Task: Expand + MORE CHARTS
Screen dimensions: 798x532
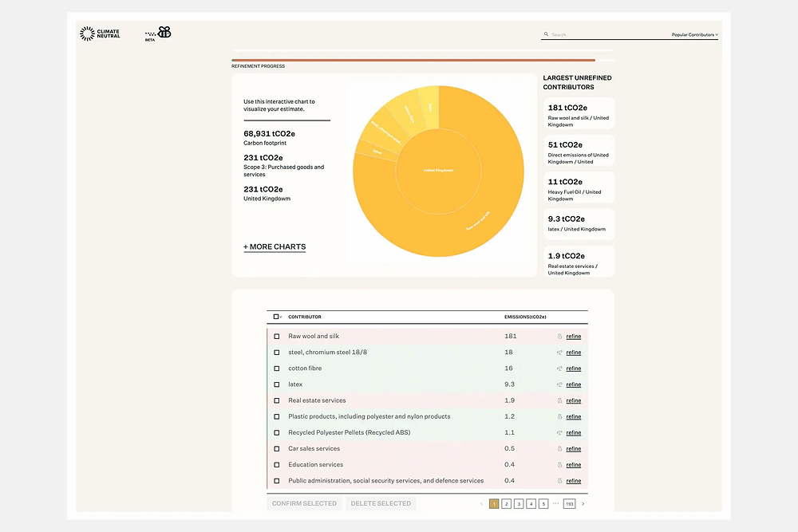Action: [x=275, y=246]
